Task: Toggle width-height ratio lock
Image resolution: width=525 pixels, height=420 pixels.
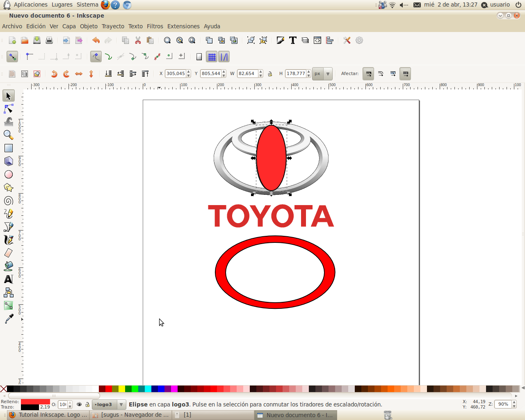Action: (270, 74)
